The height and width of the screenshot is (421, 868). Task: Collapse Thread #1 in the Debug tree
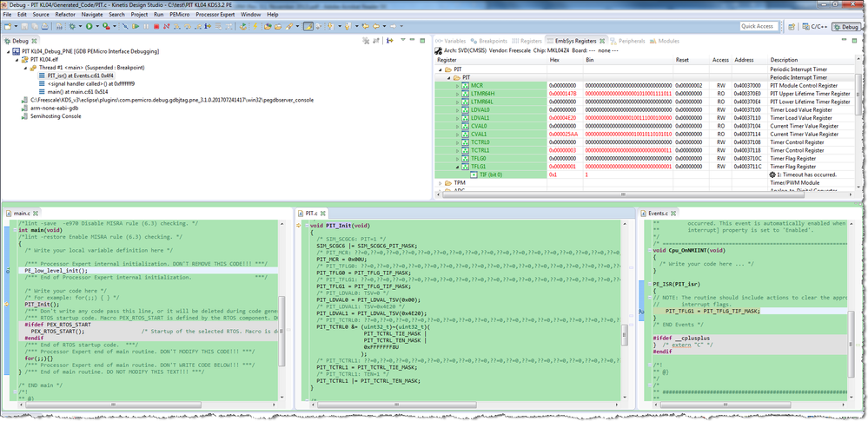tap(23, 68)
